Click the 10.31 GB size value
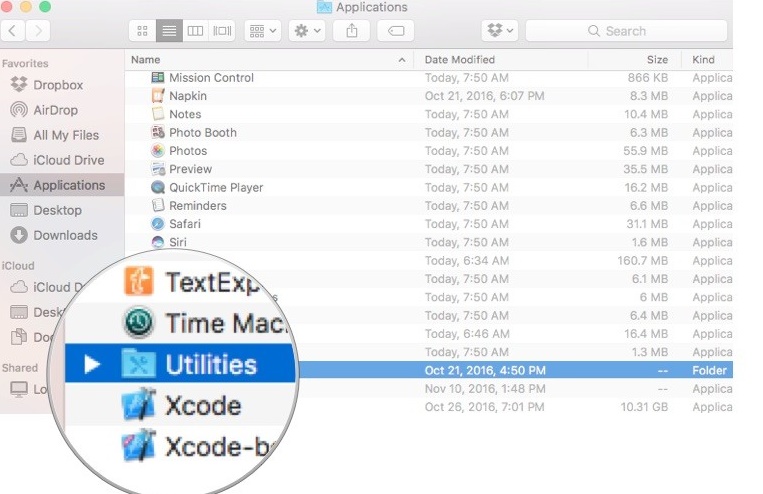763x494 pixels. 644,407
